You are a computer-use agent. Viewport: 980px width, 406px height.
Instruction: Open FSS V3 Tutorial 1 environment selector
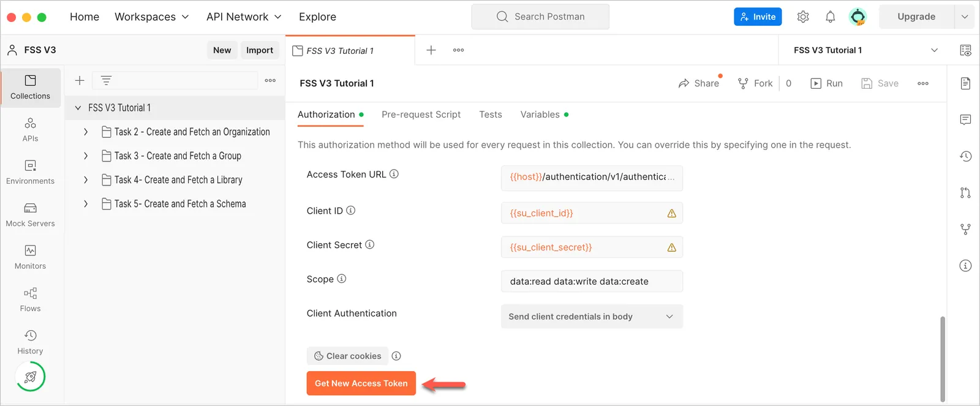click(x=865, y=50)
